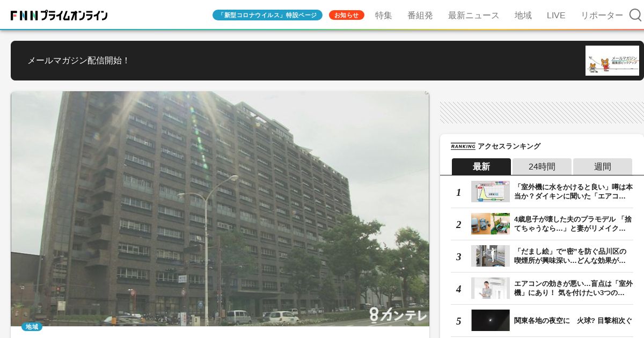Open the 最新ニュース menu item
644x338 pixels.
click(x=474, y=15)
